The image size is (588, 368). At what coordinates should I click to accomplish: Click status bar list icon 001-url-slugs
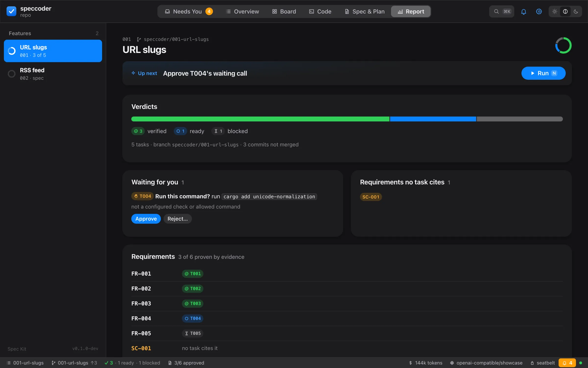pyautogui.click(x=25, y=363)
